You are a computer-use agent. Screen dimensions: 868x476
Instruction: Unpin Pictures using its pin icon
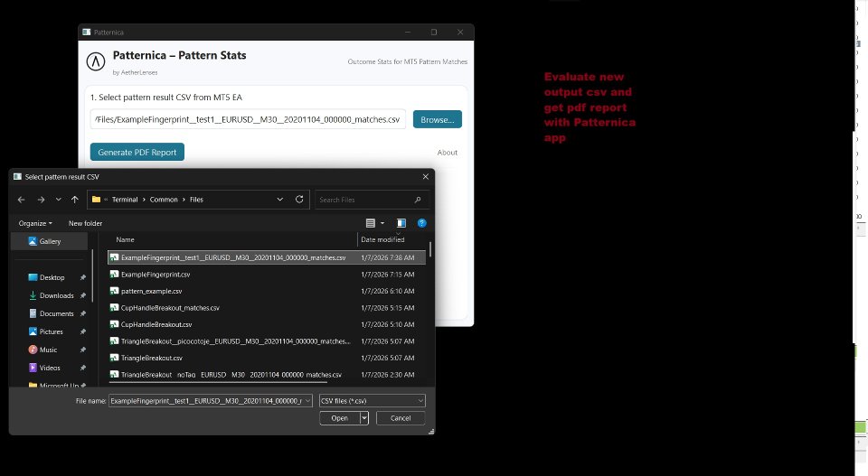click(x=83, y=331)
